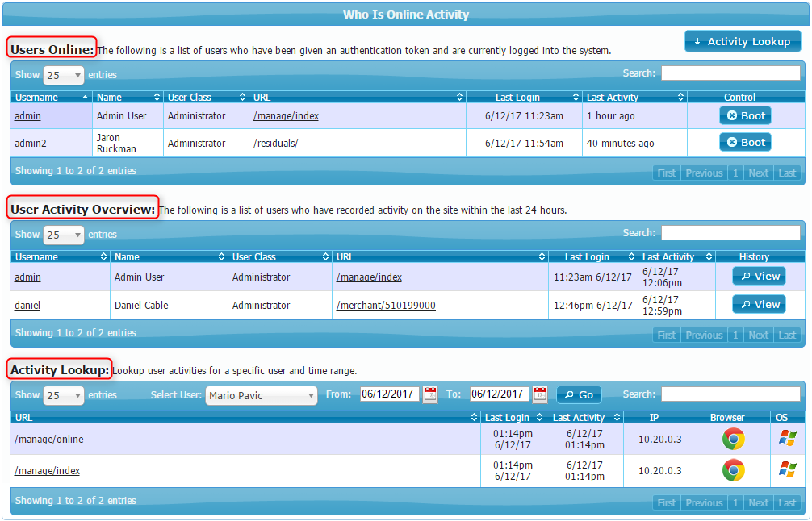Expand Users Online show entries dropdown
The width and height of the screenshot is (812, 521).
pos(63,75)
